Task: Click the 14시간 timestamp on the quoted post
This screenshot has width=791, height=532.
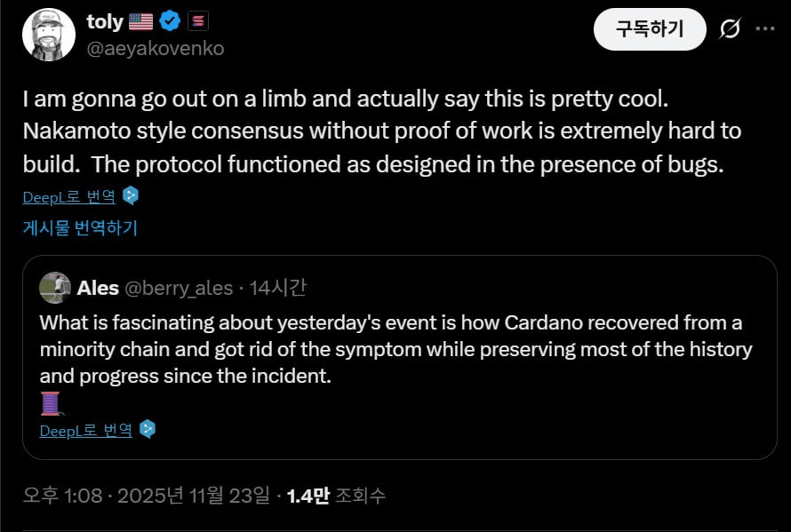Action: (x=277, y=288)
